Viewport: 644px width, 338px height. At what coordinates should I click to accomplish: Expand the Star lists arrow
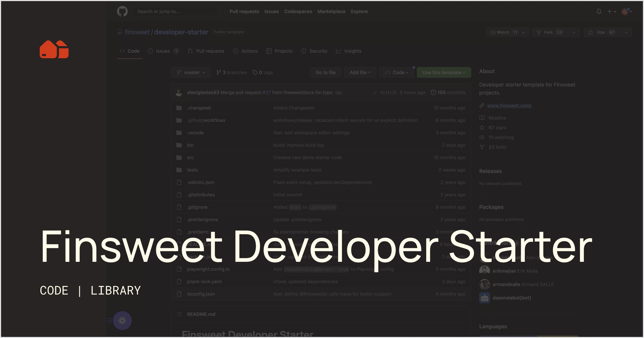click(627, 32)
